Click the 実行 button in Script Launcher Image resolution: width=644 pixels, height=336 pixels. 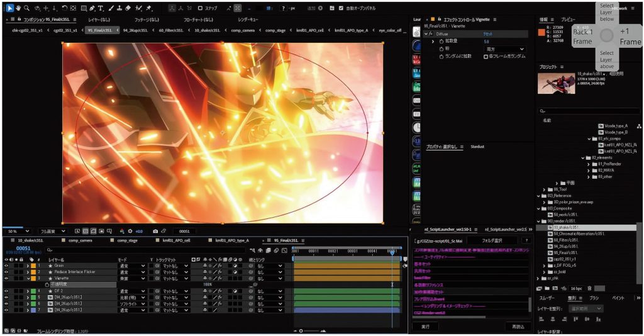[x=426, y=327]
